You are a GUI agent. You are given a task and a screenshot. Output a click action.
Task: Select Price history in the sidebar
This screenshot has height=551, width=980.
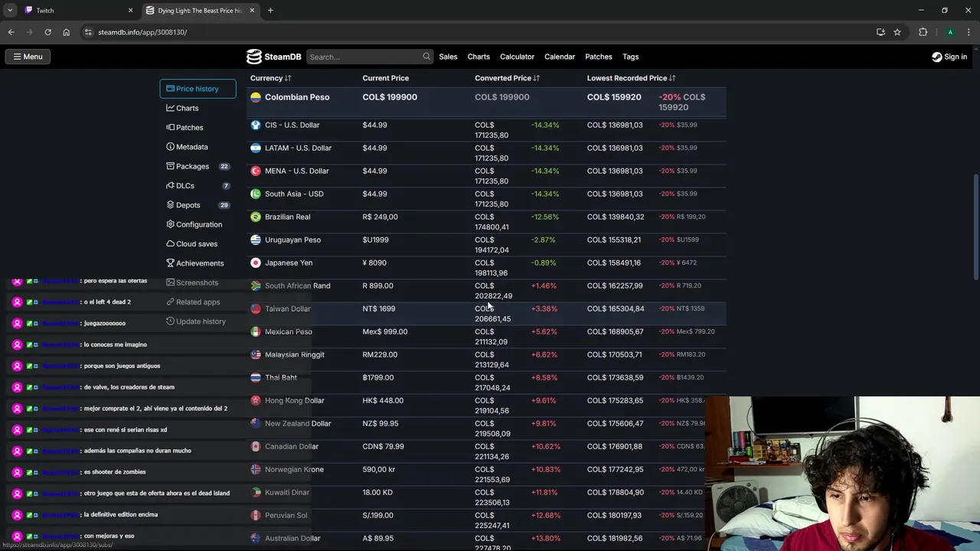click(198, 89)
